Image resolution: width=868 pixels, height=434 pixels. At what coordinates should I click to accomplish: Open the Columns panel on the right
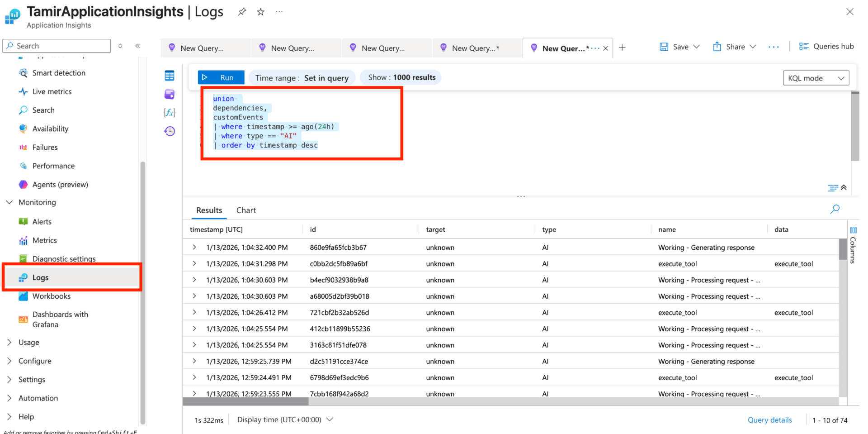[x=853, y=244]
